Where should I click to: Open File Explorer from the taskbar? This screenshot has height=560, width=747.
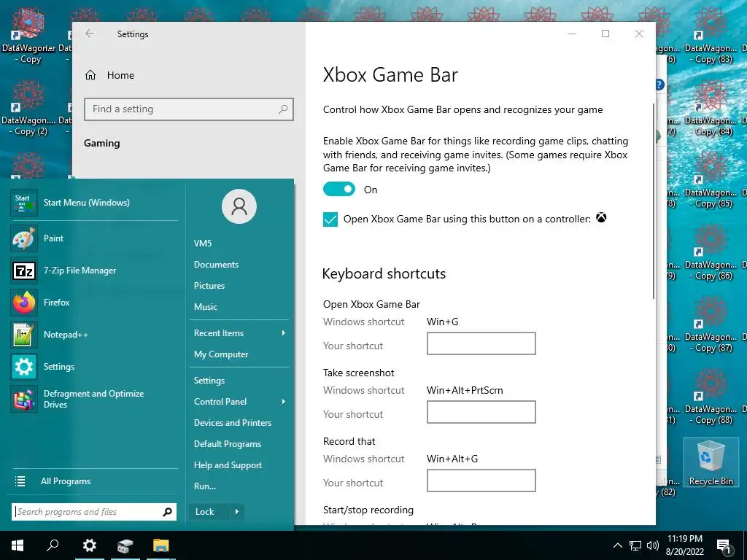161,545
